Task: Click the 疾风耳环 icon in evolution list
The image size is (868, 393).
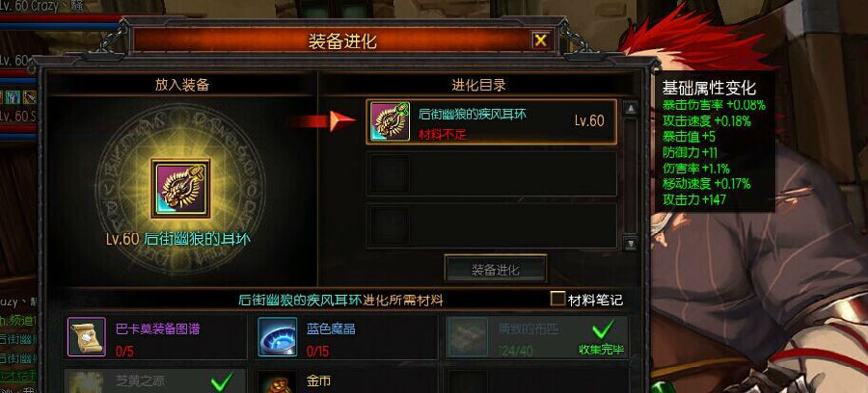Action: pyautogui.click(x=390, y=121)
